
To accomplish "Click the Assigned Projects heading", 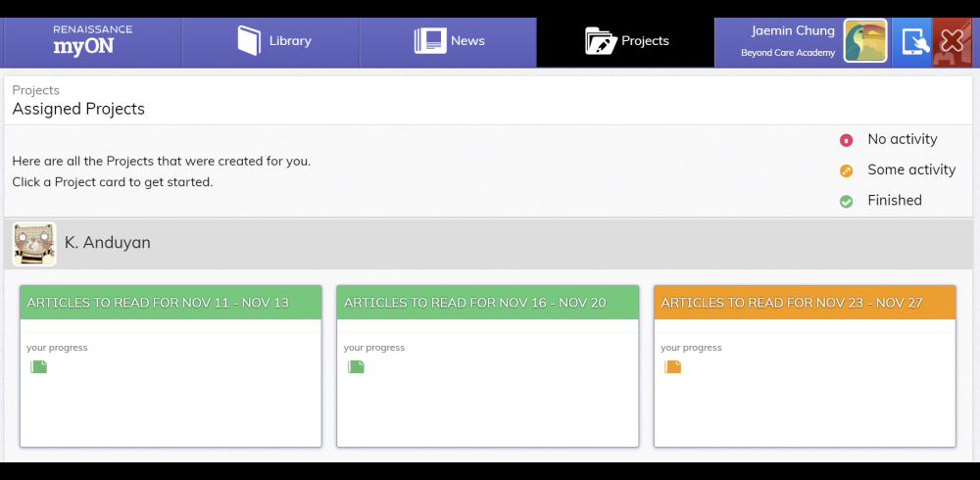I will coord(78,109).
